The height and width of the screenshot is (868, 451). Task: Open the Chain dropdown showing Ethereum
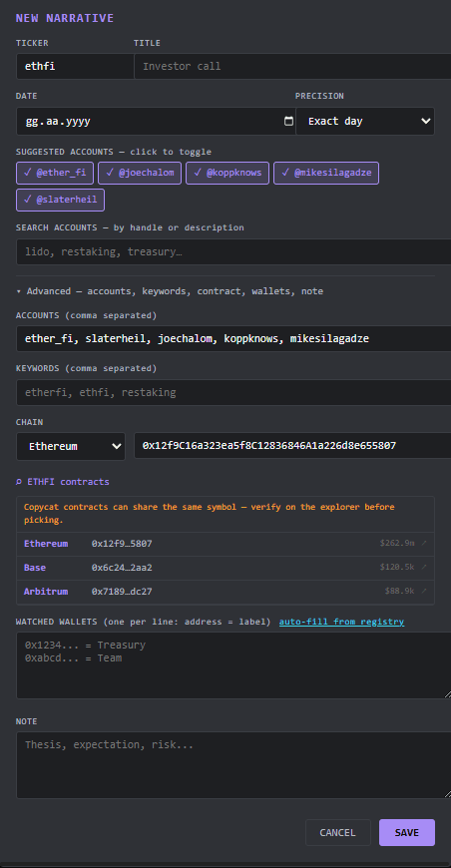point(70,446)
